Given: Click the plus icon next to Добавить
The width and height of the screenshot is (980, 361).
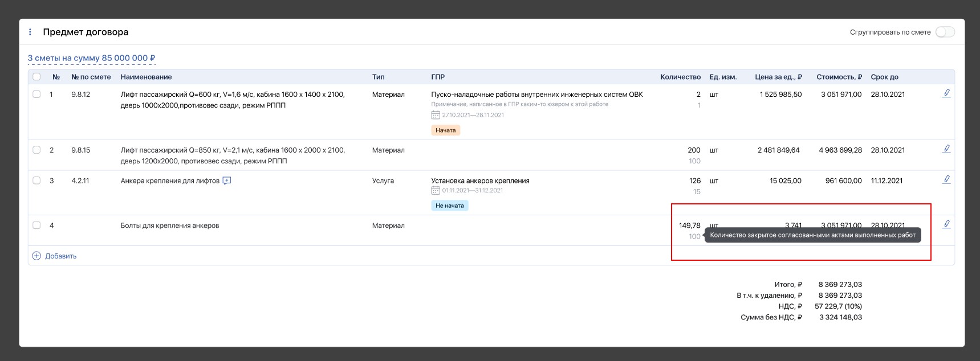Looking at the screenshot, I should (36, 256).
